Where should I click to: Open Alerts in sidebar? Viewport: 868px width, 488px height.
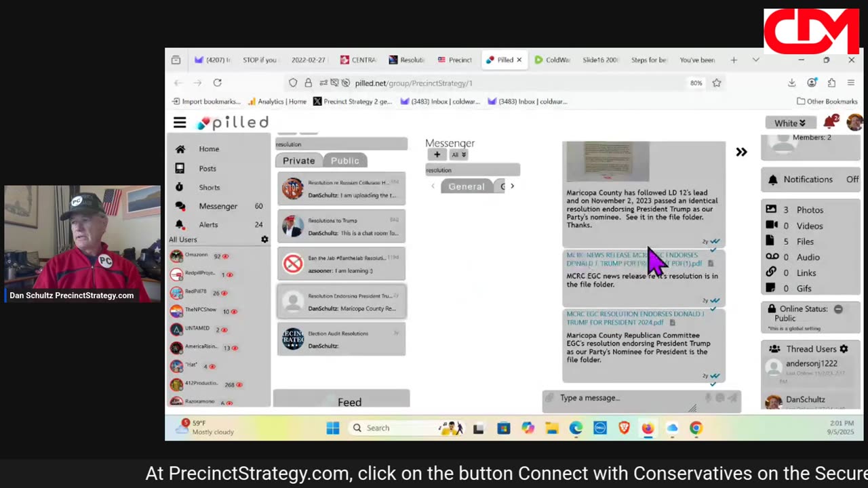tap(208, 225)
